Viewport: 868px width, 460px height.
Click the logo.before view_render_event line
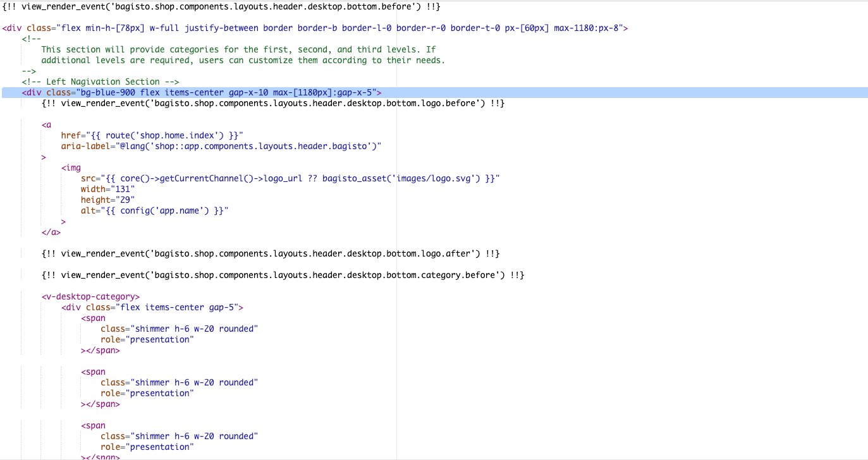point(272,103)
